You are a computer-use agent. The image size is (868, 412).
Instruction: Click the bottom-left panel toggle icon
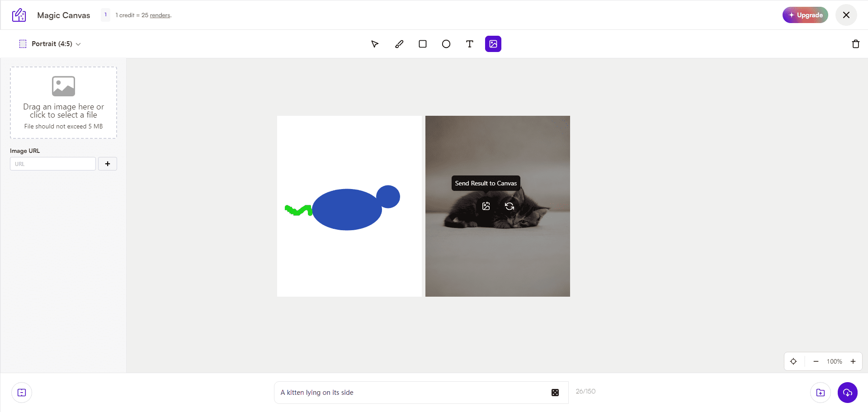[22, 393]
